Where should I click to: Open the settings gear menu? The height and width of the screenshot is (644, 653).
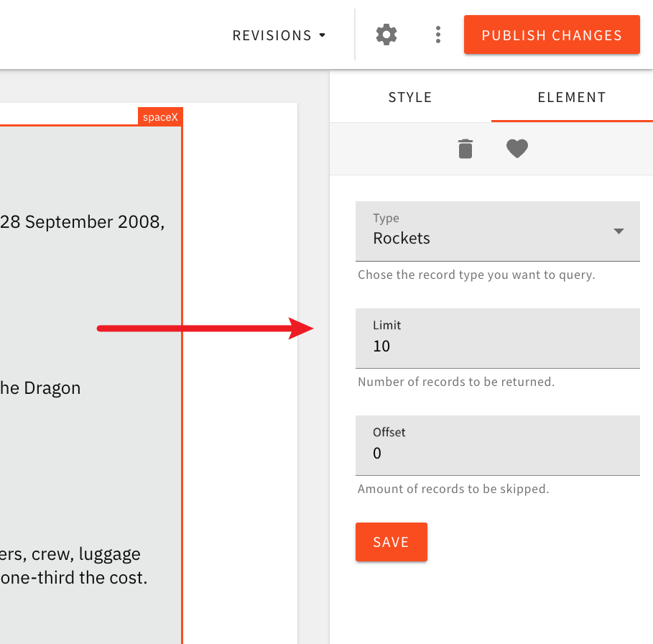coord(386,34)
